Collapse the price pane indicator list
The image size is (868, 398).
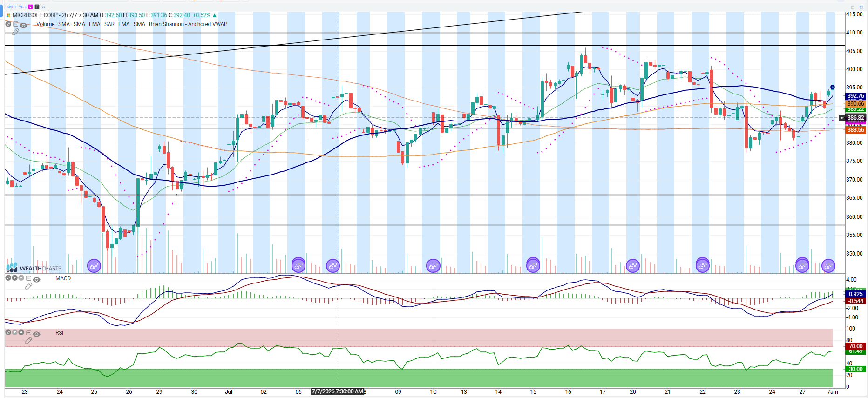[x=16, y=24]
